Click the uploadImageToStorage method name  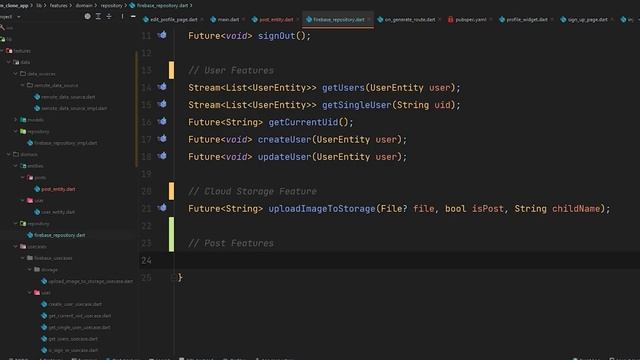322,209
